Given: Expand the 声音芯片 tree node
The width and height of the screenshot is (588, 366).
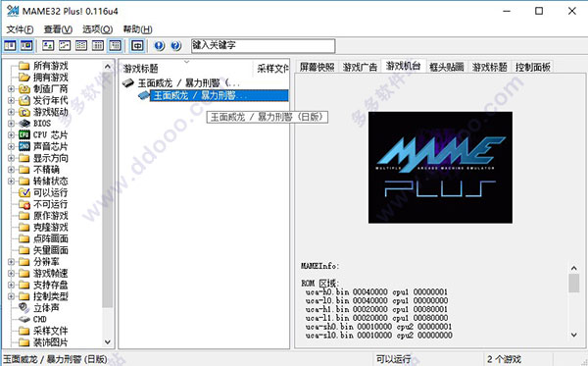Looking at the screenshot, I should coord(11,147).
